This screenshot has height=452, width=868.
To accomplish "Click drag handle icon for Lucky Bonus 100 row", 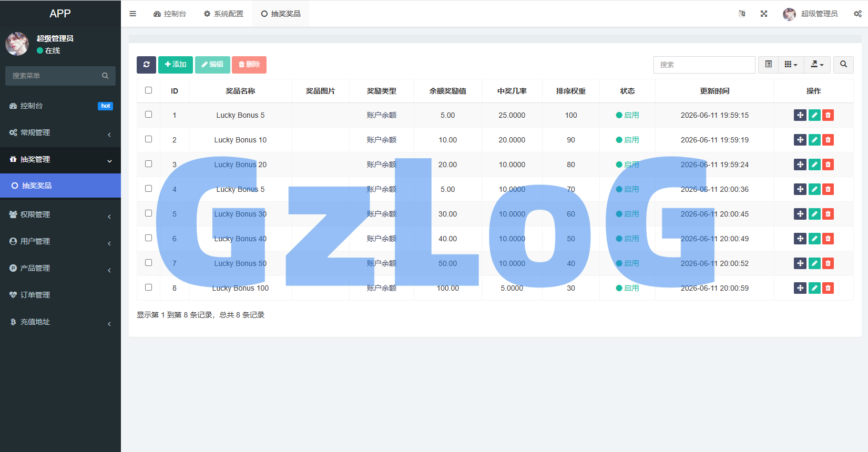I will tap(800, 288).
